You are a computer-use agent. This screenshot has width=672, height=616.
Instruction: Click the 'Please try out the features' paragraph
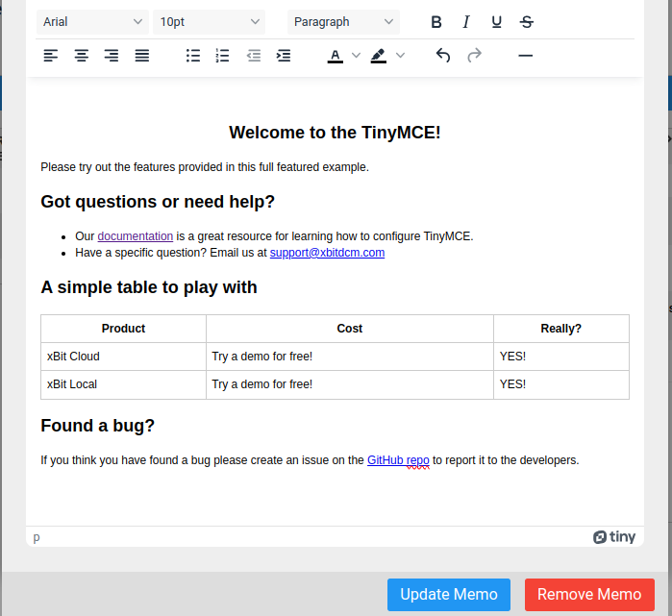point(205,167)
